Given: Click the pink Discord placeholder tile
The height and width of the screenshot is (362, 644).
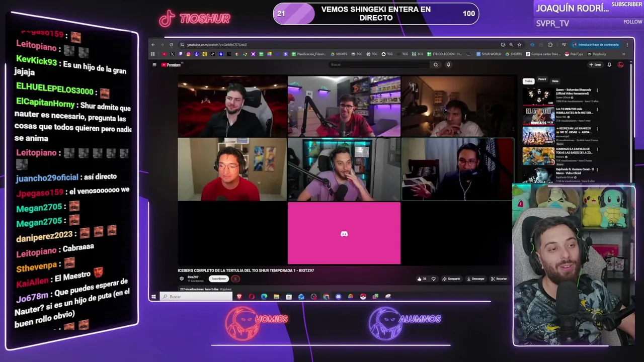Looking at the screenshot, I should coord(344,233).
